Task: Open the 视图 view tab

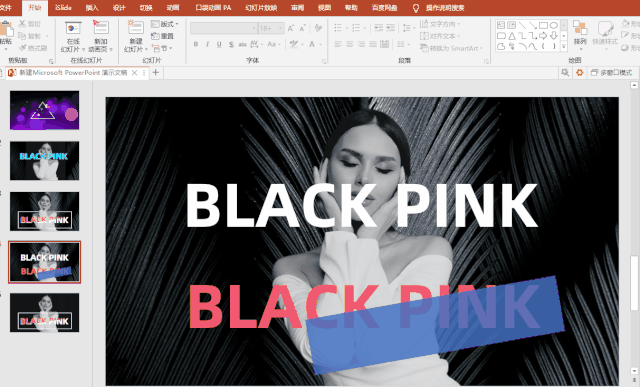Action: pos(324,8)
